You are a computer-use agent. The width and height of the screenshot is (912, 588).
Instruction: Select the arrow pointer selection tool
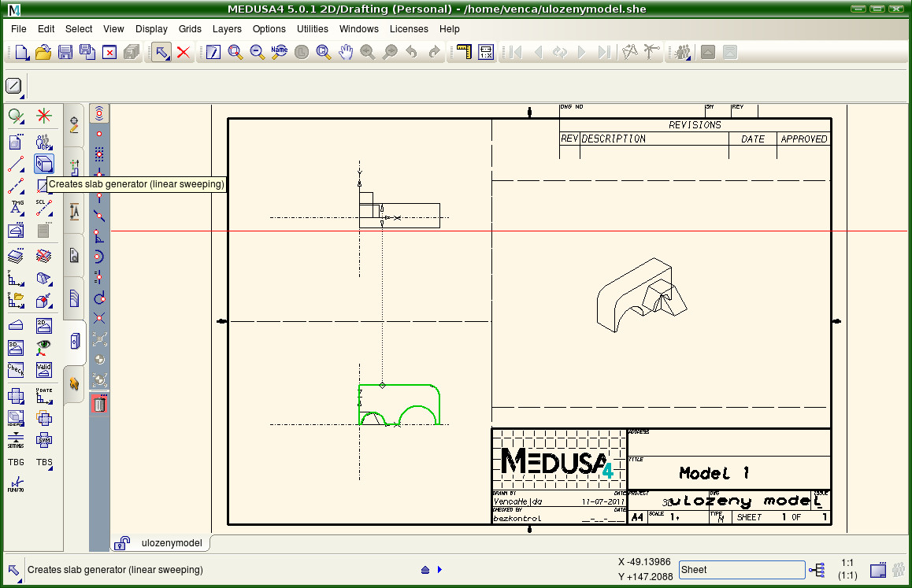161,52
